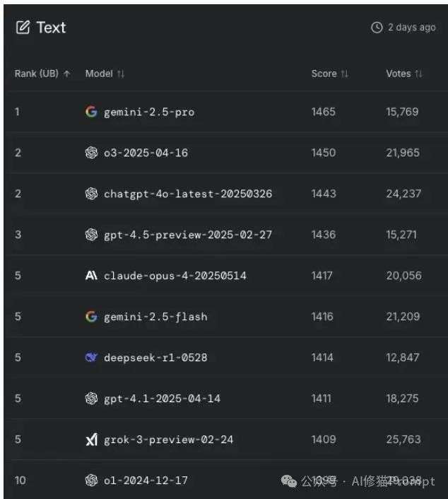Click the DeepSeek whale icon beside deepseek-r1-0528
This screenshot has height=499, width=448.
(91, 358)
